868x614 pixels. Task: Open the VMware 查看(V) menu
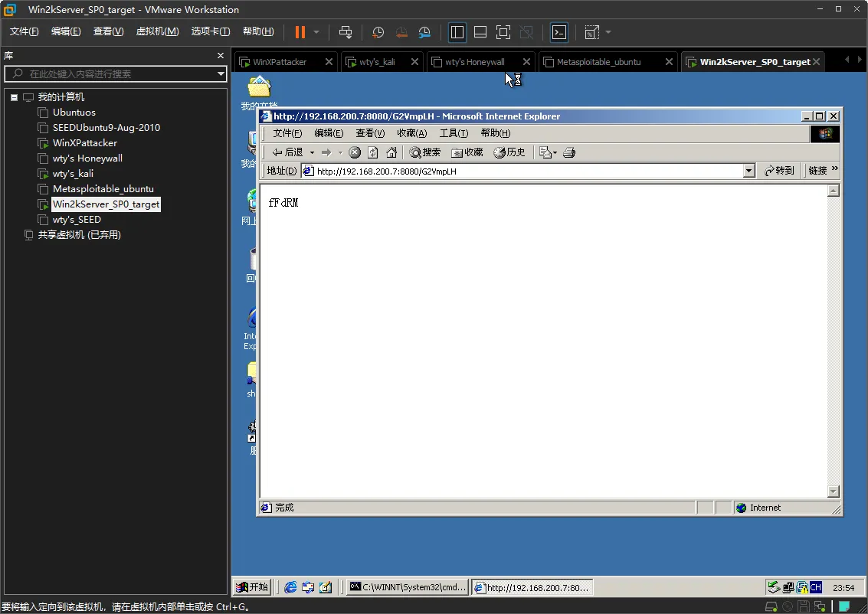coord(108,31)
